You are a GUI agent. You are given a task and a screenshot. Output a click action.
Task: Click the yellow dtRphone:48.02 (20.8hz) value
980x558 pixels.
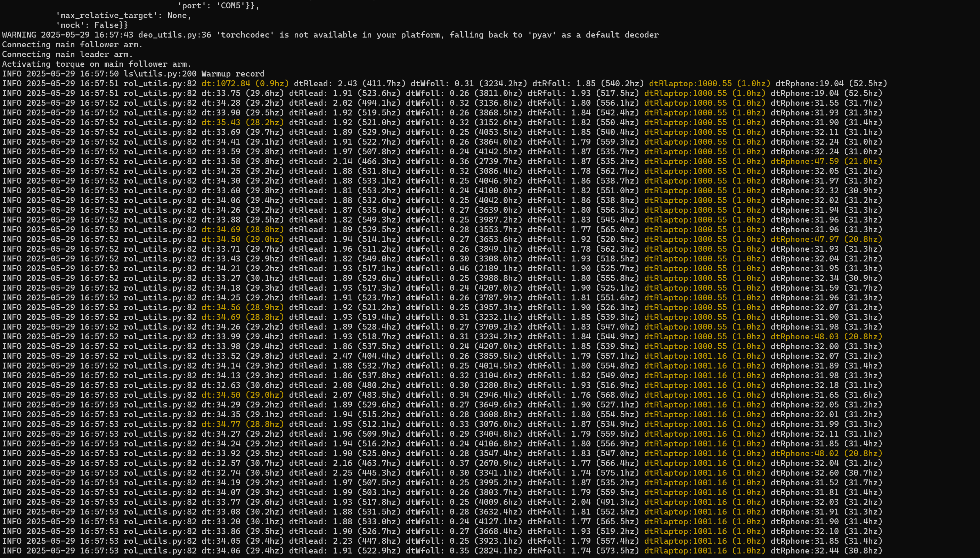(826, 453)
